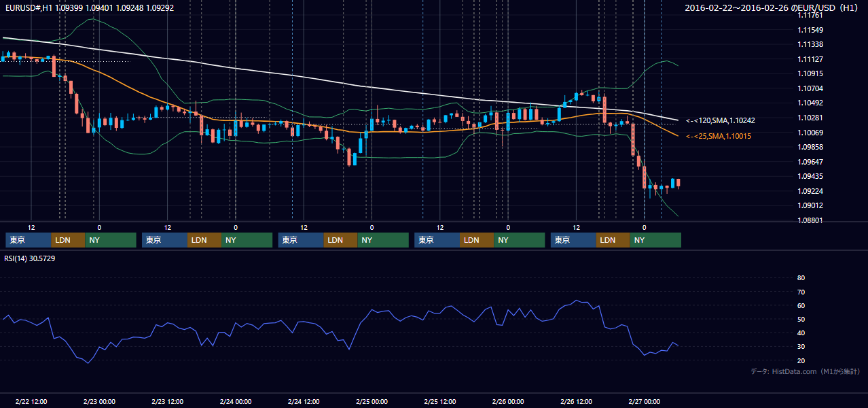Click the 東京 session box above 2/22 12:00
Viewport: 868px width, 408px height.
click(29, 240)
